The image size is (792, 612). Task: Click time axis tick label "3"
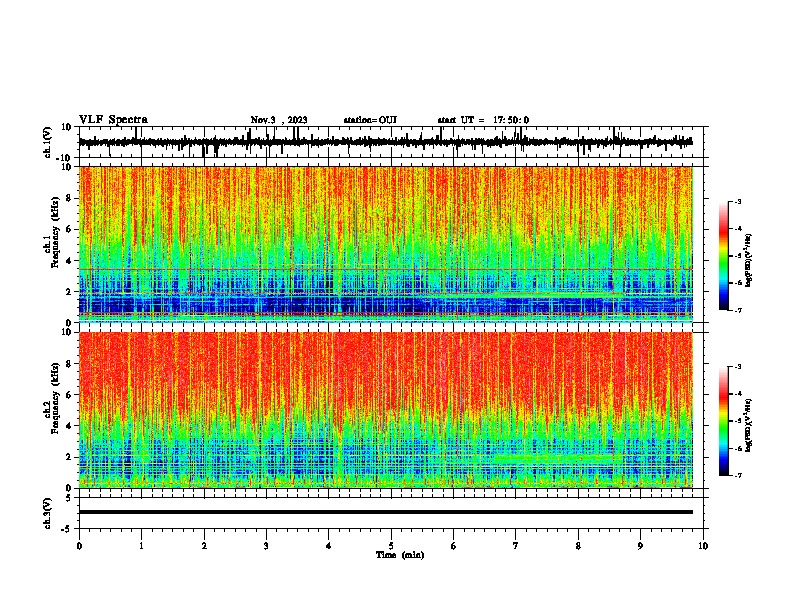266,546
